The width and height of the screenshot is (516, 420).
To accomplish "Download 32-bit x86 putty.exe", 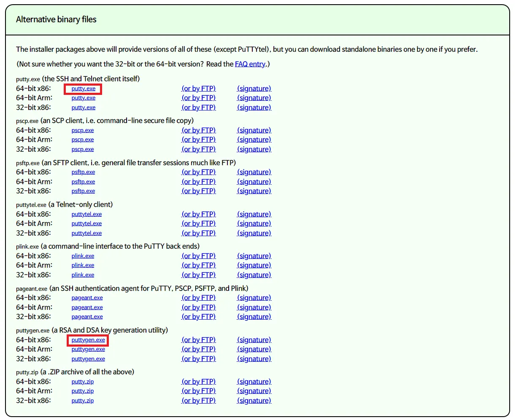I will (84, 108).
